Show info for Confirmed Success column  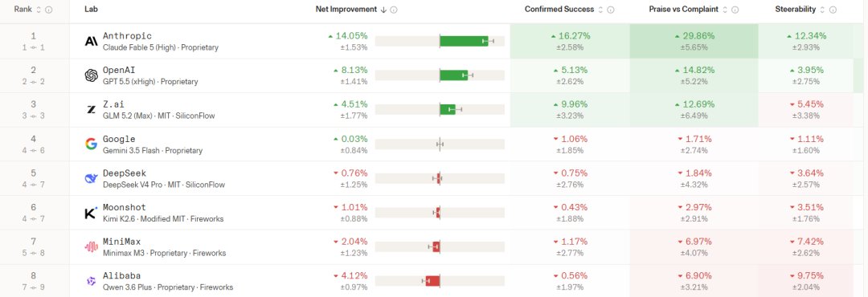(611, 10)
